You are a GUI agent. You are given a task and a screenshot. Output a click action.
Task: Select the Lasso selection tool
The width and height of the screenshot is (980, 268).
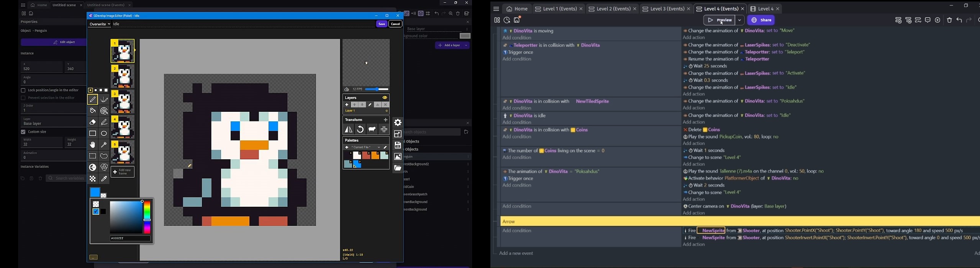(x=104, y=156)
